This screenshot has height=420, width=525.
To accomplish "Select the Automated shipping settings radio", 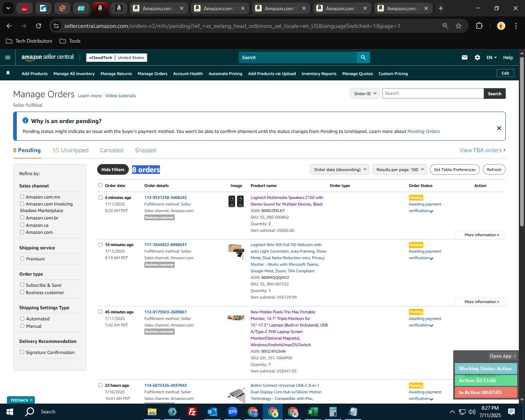I will [x=22, y=318].
